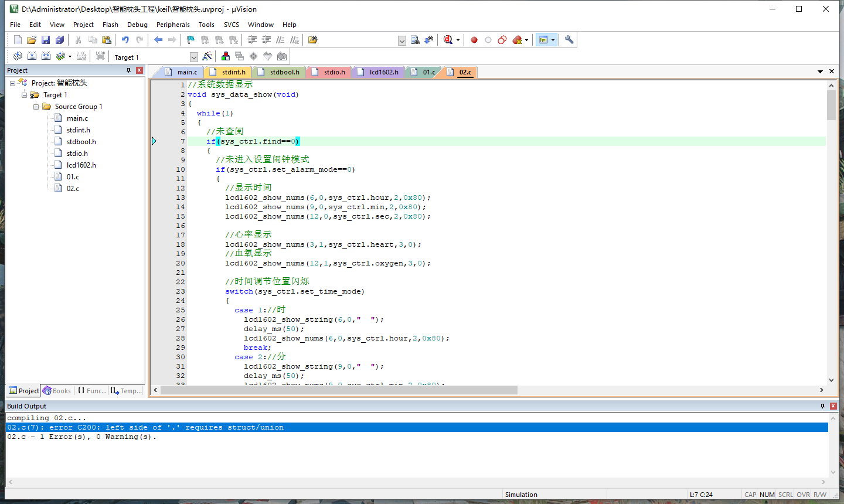
Task: Switch to the lcd1602.h tab
Action: point(383,72)
